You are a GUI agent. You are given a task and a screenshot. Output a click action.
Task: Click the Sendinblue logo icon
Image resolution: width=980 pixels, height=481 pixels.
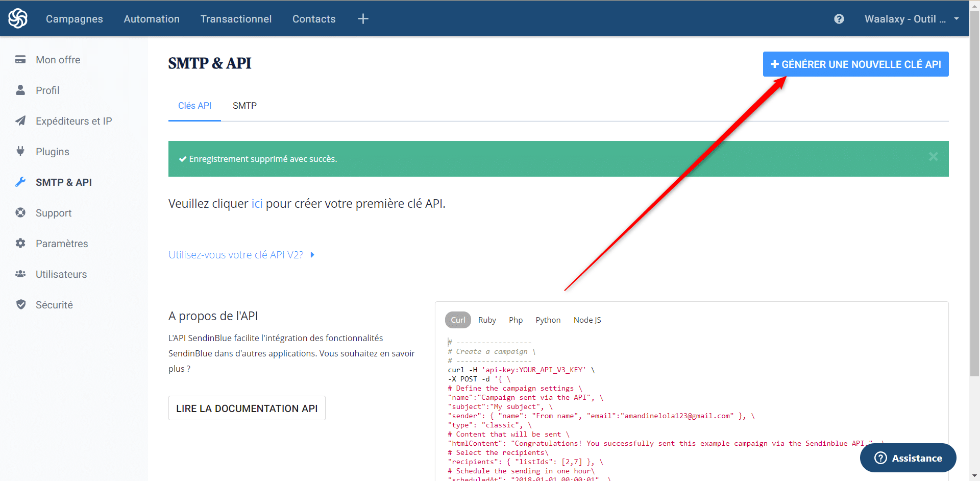point(18,18)
